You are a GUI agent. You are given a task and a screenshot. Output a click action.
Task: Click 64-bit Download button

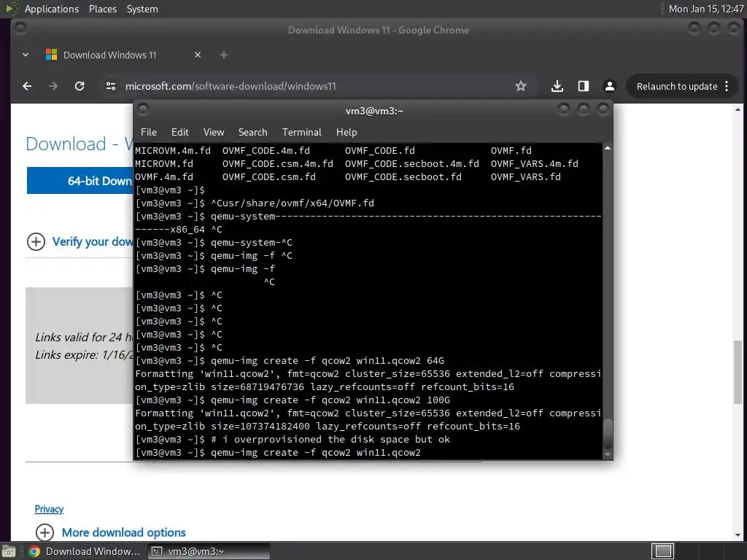coord(80,181)
